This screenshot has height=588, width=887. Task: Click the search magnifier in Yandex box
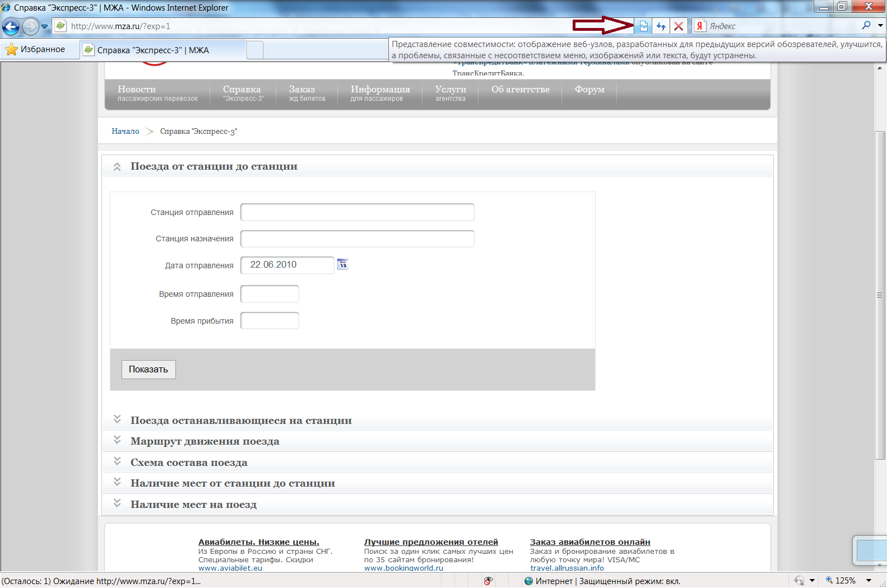[866, 26]
